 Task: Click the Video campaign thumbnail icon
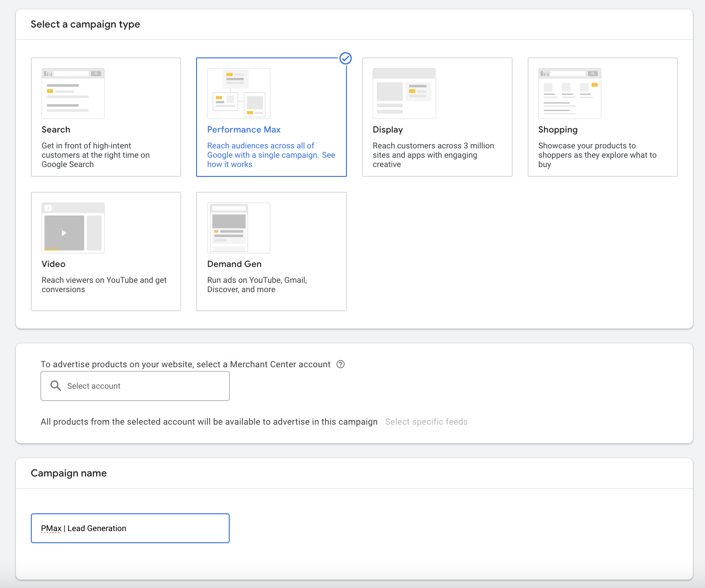[73, 228]
